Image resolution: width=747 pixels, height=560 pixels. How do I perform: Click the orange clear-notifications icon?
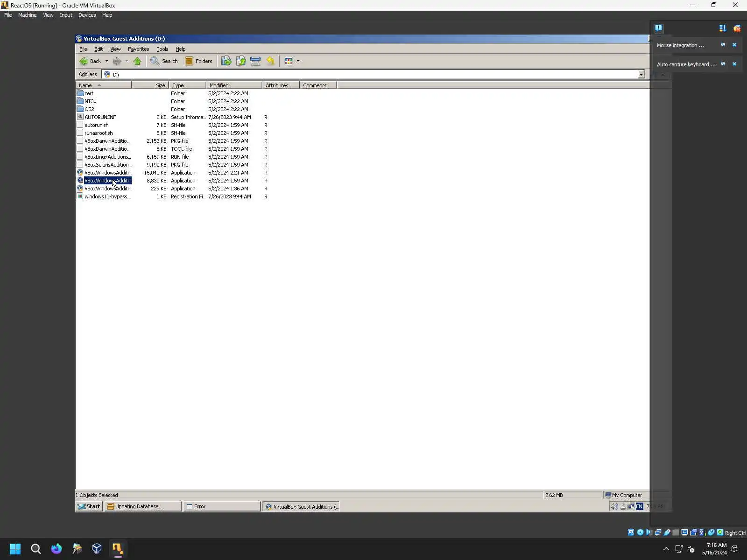click(x=737, y=28)
